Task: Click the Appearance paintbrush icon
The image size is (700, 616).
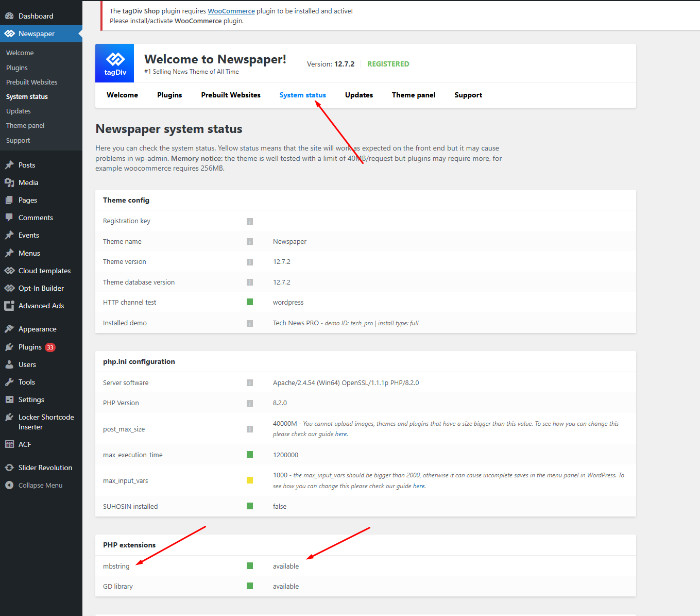Action: tap(9, 329)
